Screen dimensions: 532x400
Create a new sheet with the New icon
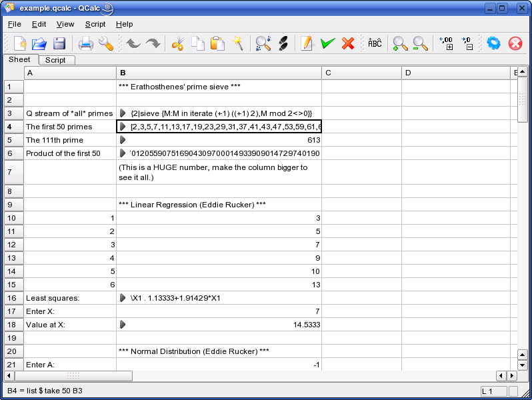click(20, 44)
